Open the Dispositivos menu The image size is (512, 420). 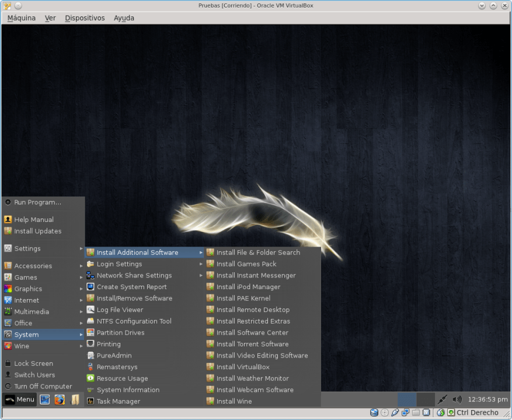coord(85,18)
